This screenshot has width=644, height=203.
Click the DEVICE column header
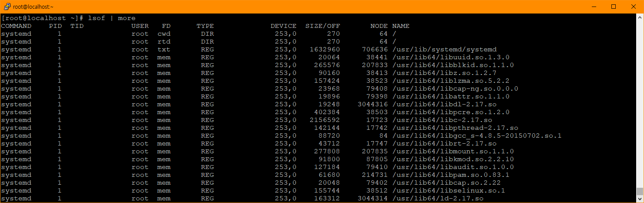pyautogui.click(x=284, y=26)
